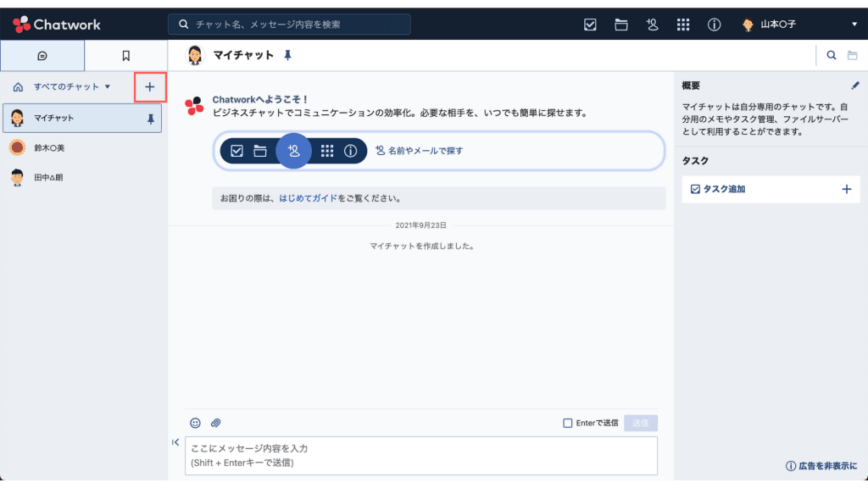Collapse the message input with the arrow
The image size is (868, 488).
(x=175, y=441)
